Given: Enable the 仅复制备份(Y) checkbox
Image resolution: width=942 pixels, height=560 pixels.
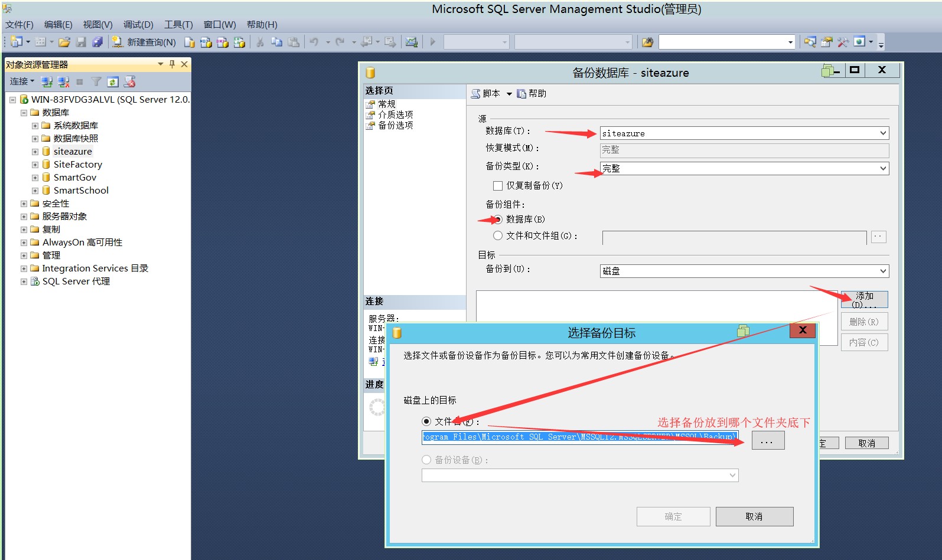Looking at the screenshot, I should (x=498, y=185).
